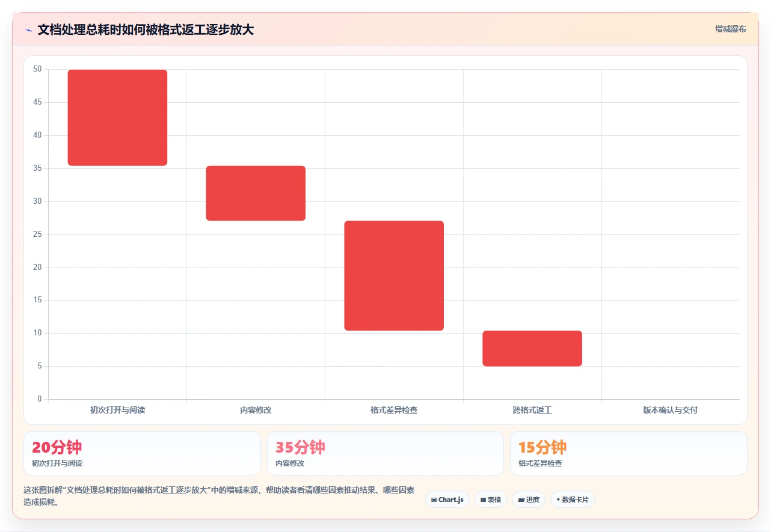Click the y-axis value 0
The width and height of the screenshot is (771, 532).
[40, 399]
